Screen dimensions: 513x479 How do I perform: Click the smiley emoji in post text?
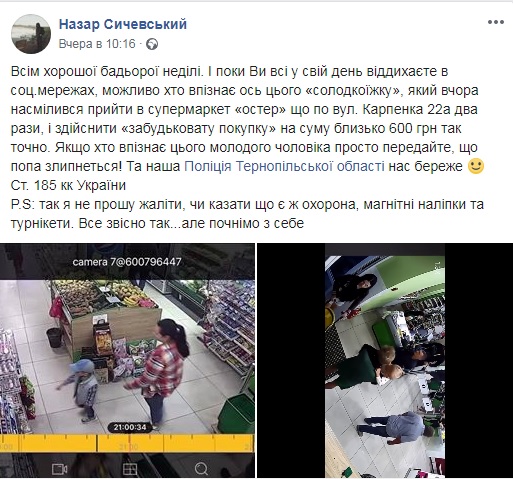click(476, 166)
